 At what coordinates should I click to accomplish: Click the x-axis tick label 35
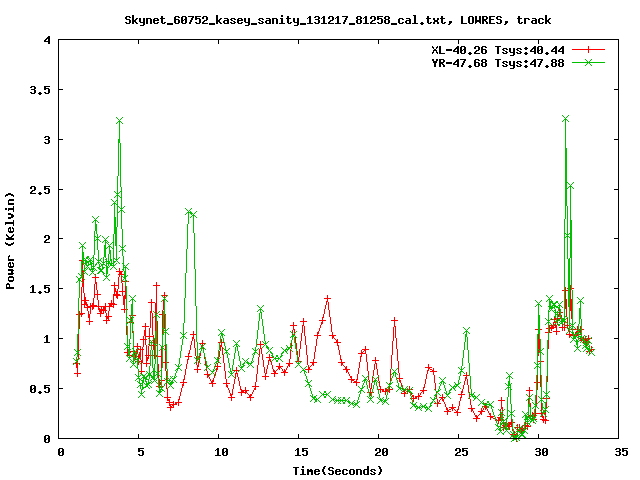[x=621, y=452]
